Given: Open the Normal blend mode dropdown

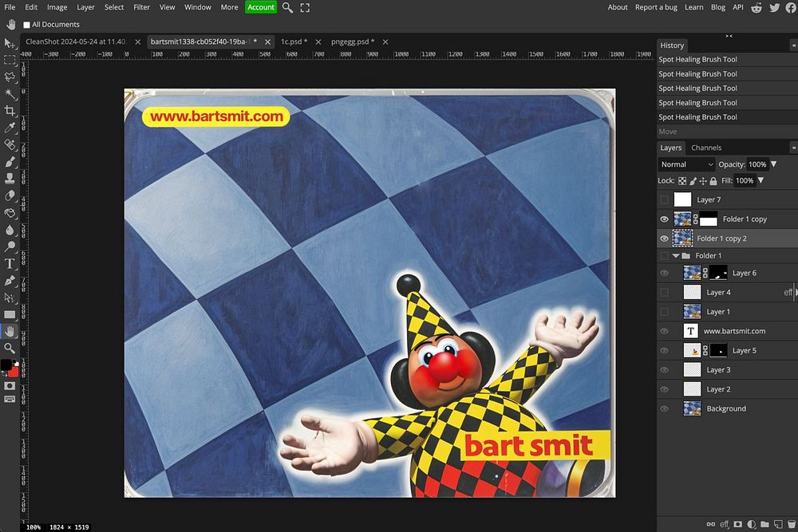Looking at the screenshot, I should point(686,164).
